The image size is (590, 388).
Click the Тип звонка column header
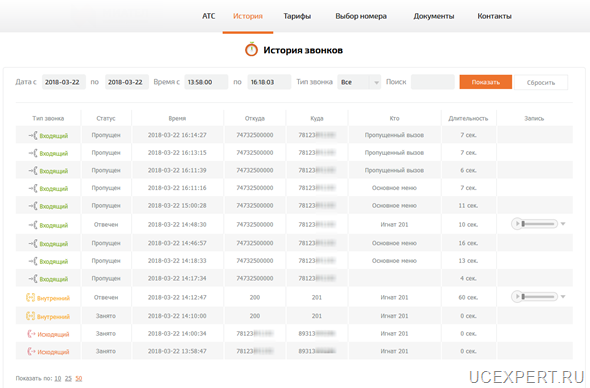point(48,118)
